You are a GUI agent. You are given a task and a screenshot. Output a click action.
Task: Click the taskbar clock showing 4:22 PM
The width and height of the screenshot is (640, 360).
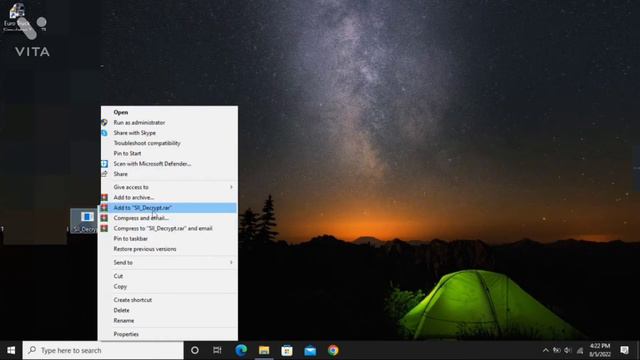click(x=600, y=350)
